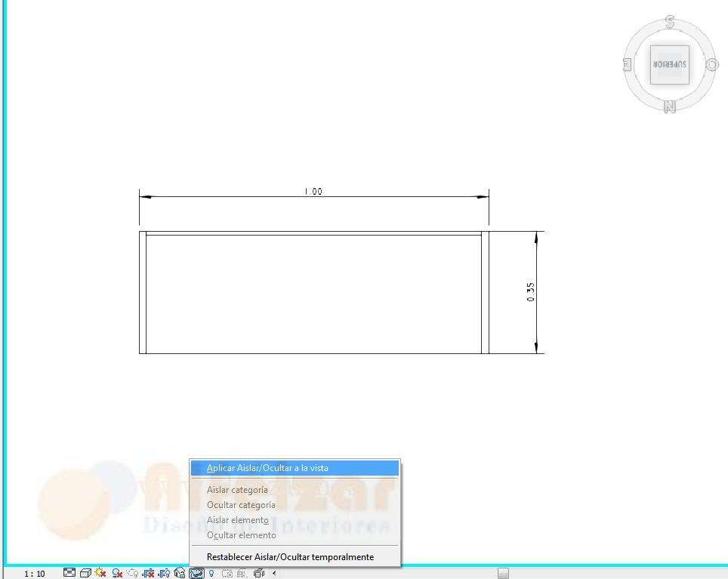Toggle Shadows in the view control bar
This screenshot has height=579, width=728.
[117, 573]
